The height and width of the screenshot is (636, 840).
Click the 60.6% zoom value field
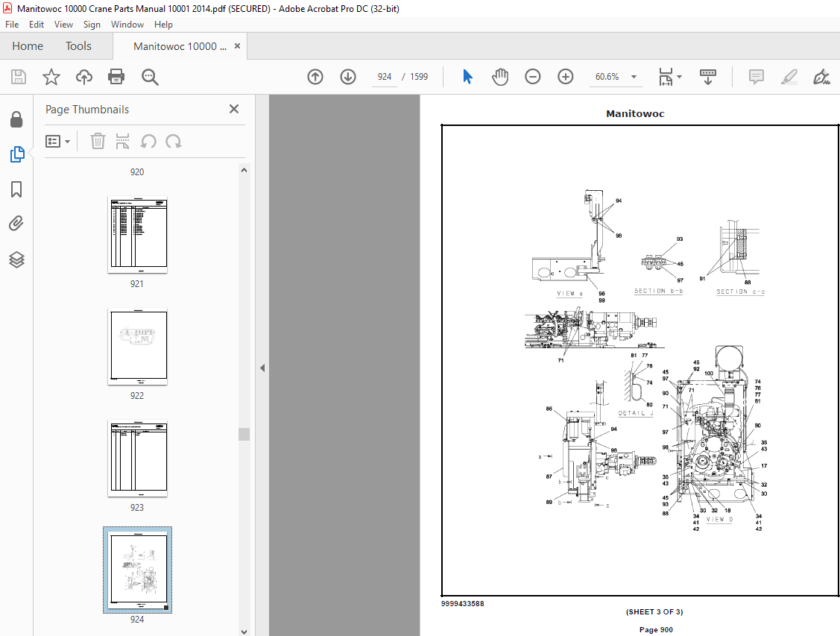pyautogui.click(x=607, y=77)
